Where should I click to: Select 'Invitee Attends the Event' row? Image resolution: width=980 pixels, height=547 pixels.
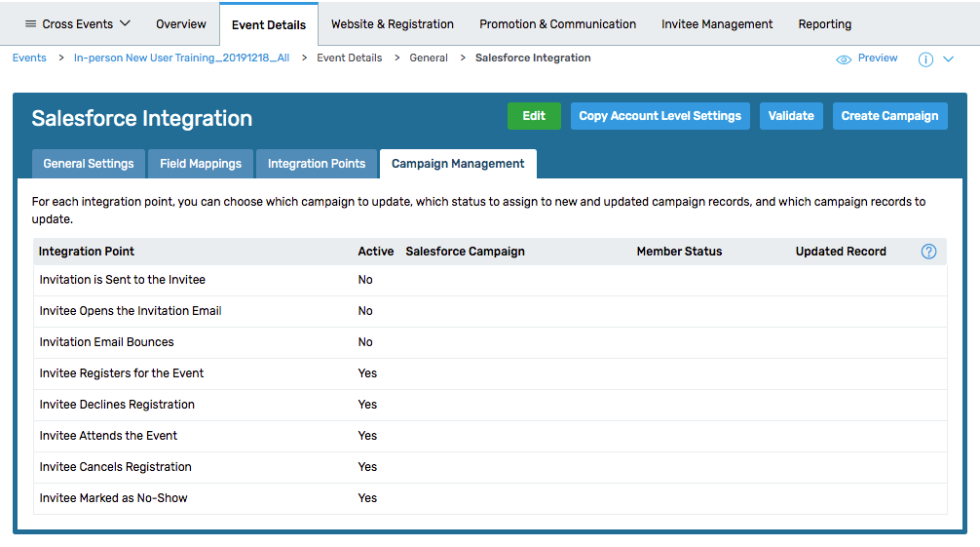click(490, 436)
